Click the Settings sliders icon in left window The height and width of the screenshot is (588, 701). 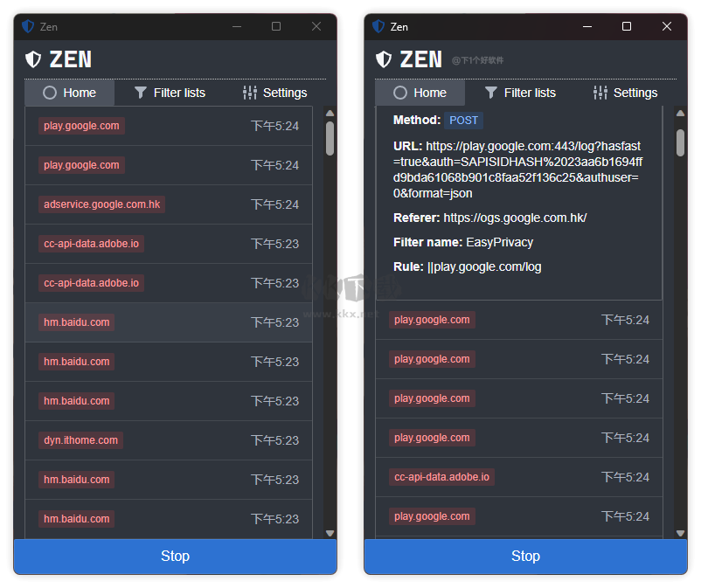pyautogui.click(x=249, y=93)
